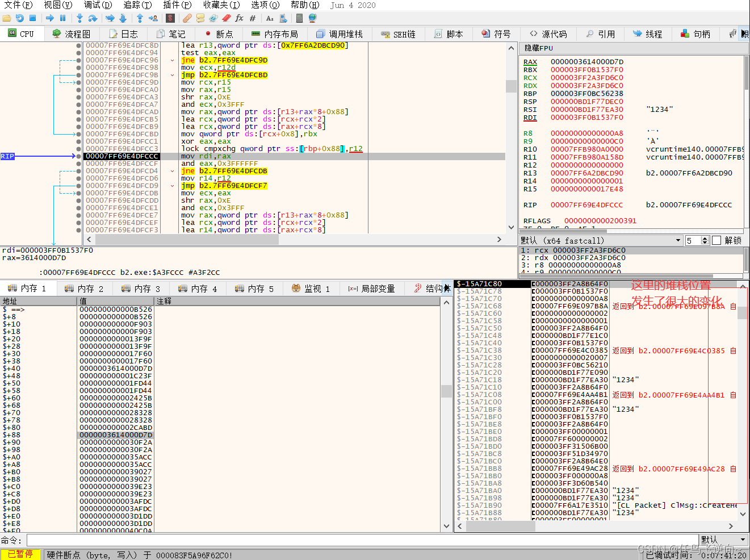Image resolution: width=750 pixels, height=560 pixels.
Task: Open the 笔记 notes tab
Action: pyautogui.click(x=171, y=34)
